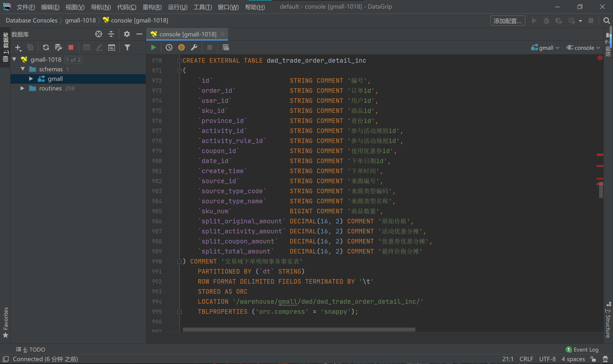The width and height of the screenshot is (613, 364).
Task: Expand the routines folder
Action: (x=22, y=88)
